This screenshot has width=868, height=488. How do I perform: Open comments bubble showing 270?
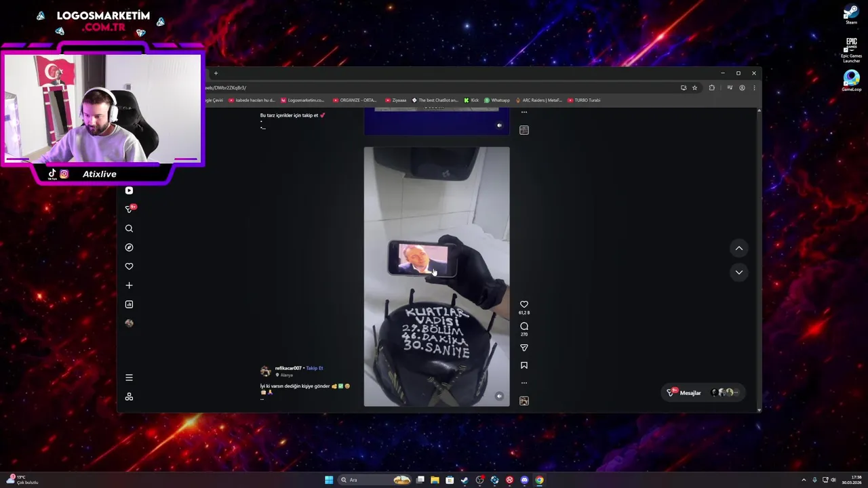(524, 327)
